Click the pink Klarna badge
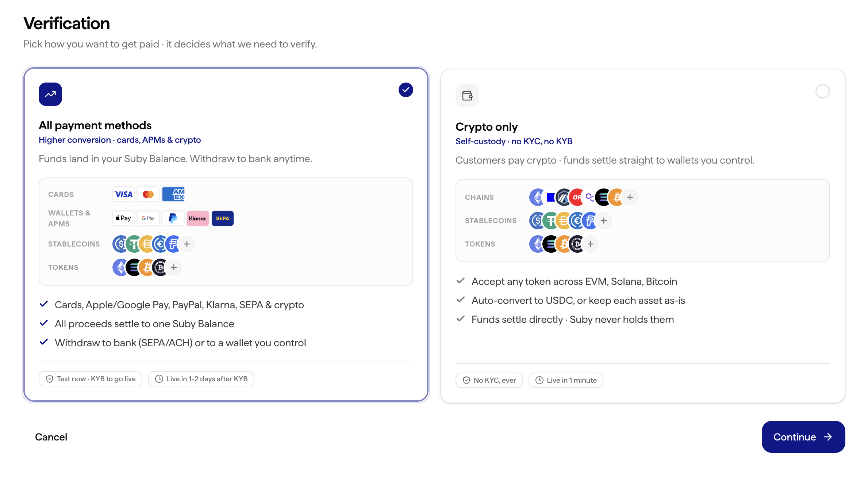 click(x=197, y=218)
